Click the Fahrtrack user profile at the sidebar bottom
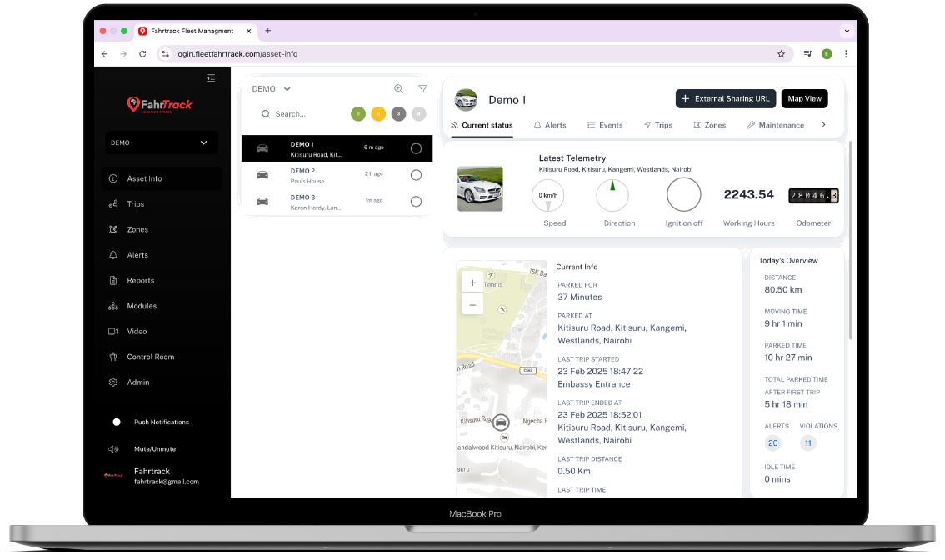945x560 pixels. 152,476
